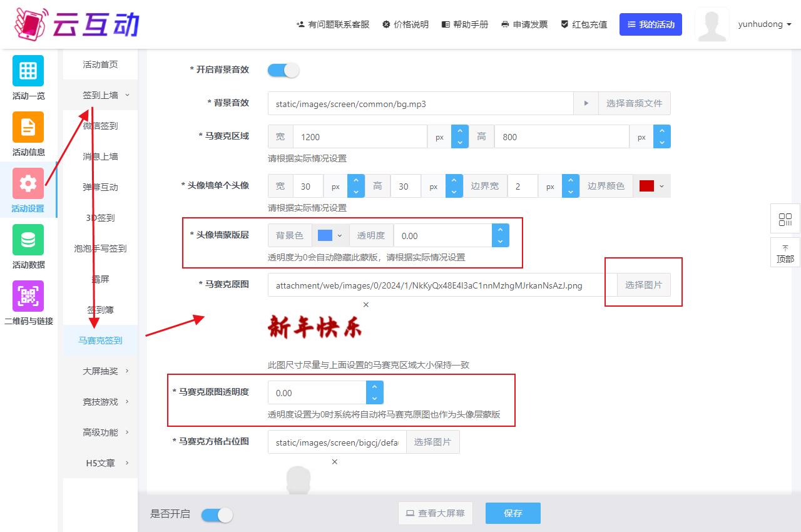Click 选择图片 for 马赛克原图
This screenshot has width=801, height=532.
point(643,285)
